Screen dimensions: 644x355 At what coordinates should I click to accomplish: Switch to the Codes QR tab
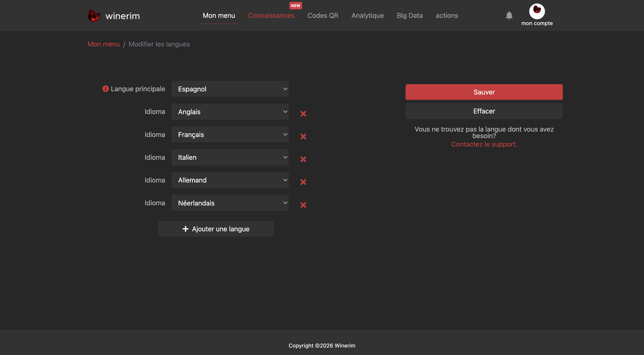point(323,15)
